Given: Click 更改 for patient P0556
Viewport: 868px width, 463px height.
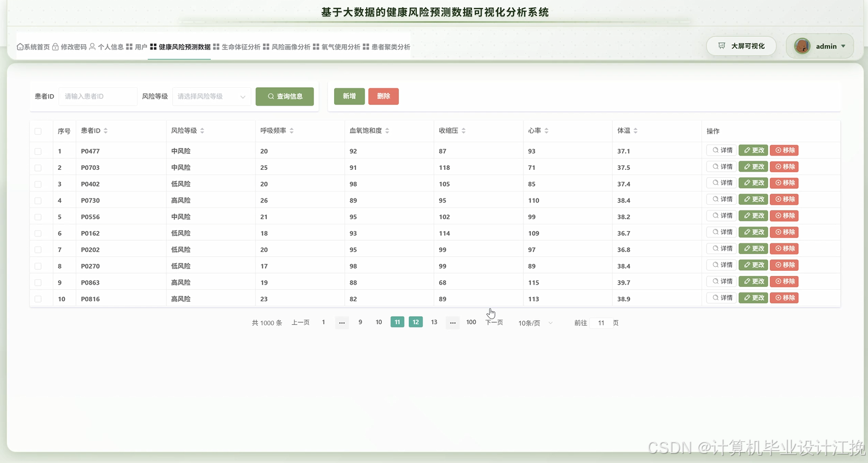Looking at the screenshot, I should tap(753, 216).
